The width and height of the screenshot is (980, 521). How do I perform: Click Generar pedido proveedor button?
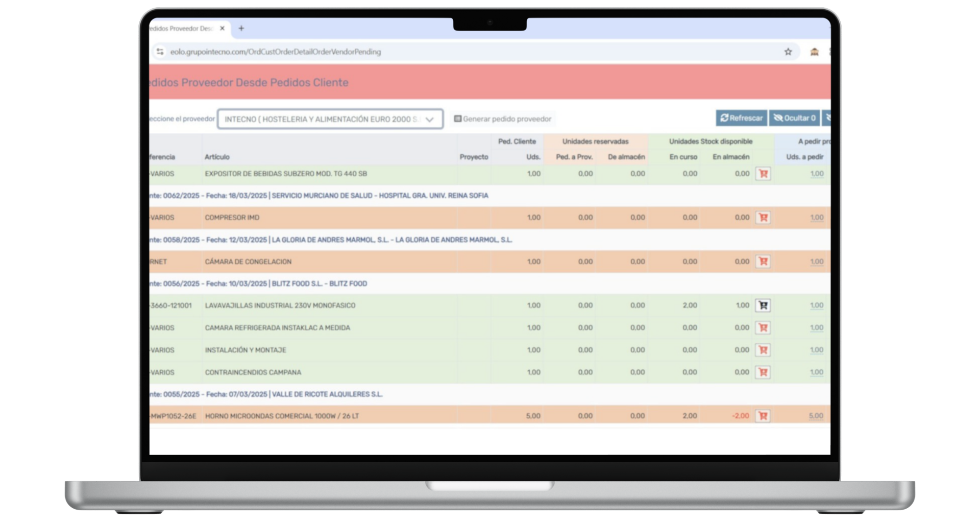tap(503, 119)
